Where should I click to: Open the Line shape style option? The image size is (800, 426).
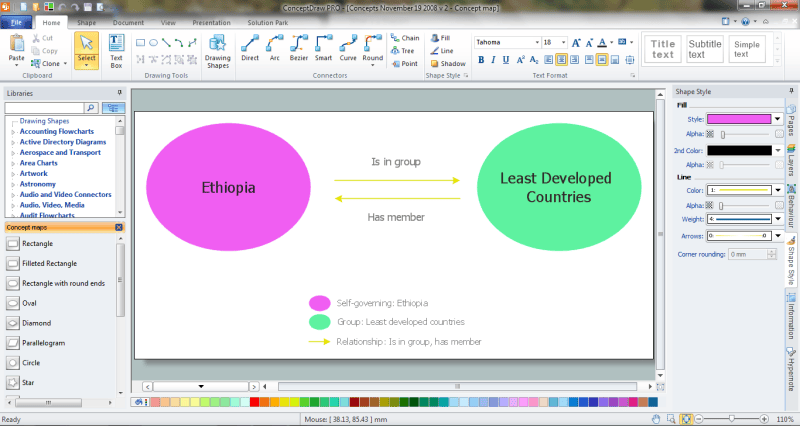(442, 51)
